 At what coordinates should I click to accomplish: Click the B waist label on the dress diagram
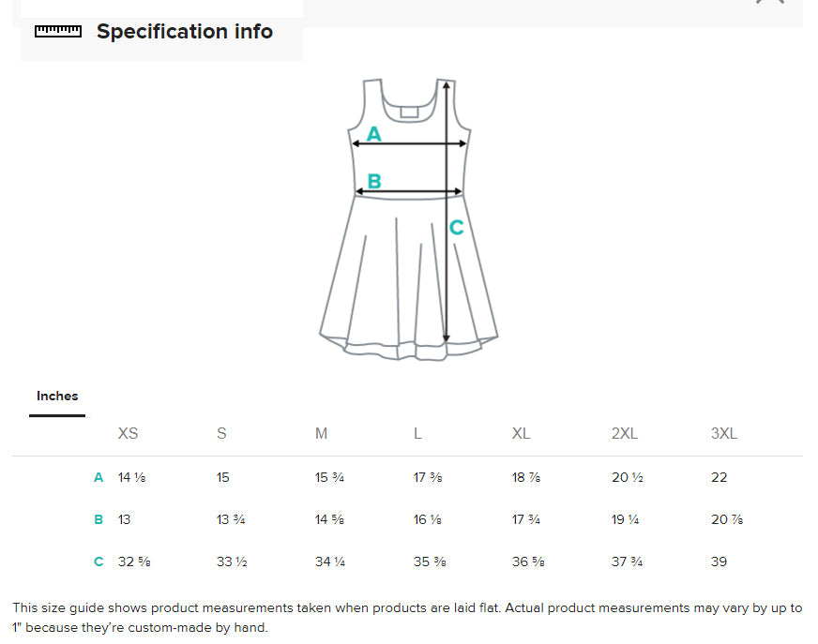pos(374,181)
